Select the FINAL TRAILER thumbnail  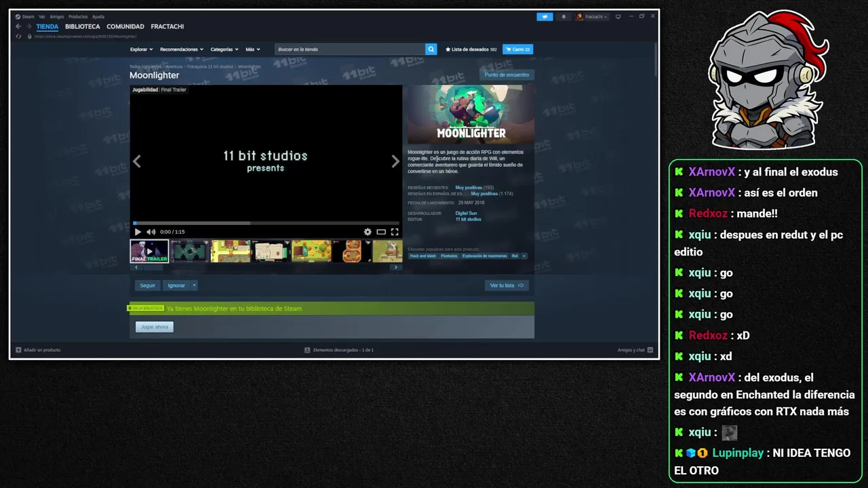[149, 251]
